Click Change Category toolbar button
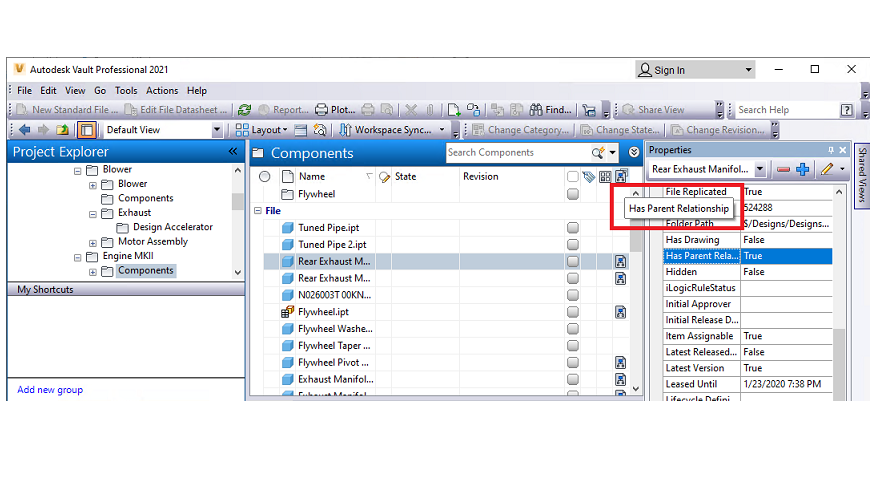870x489 pixels. click(x=520, y=130)
